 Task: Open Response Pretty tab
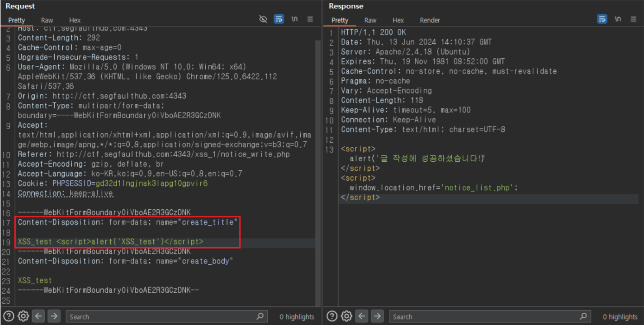click(340, 20)
